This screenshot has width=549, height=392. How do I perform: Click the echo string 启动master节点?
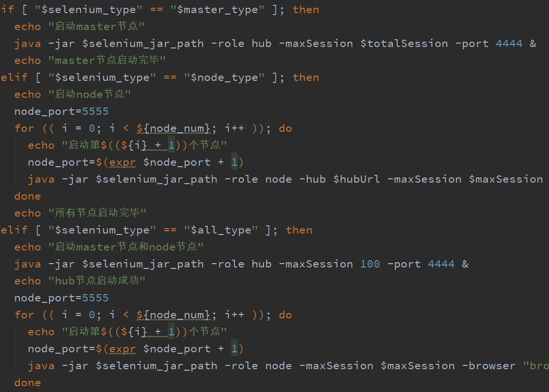(x=95, y=26)
